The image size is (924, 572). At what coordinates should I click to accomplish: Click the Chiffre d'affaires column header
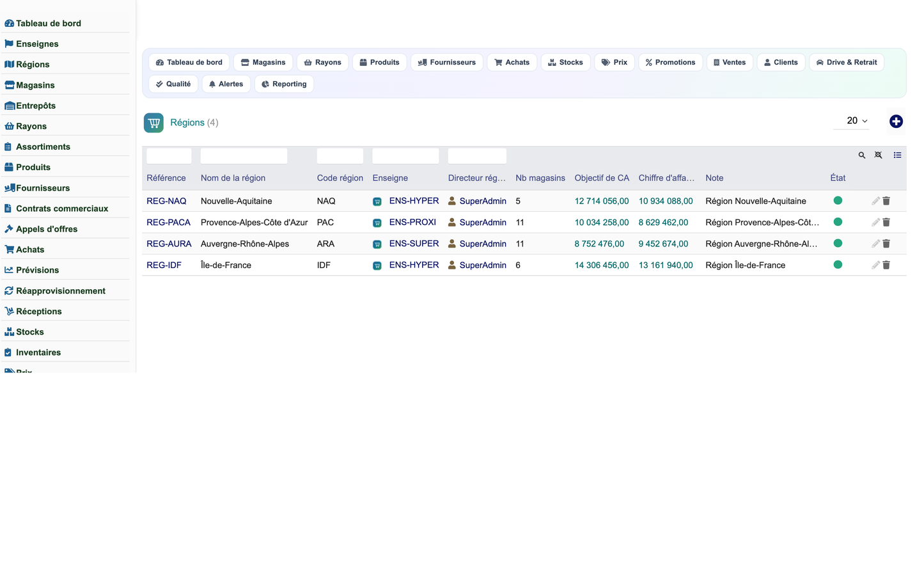(x=666, y=179)
